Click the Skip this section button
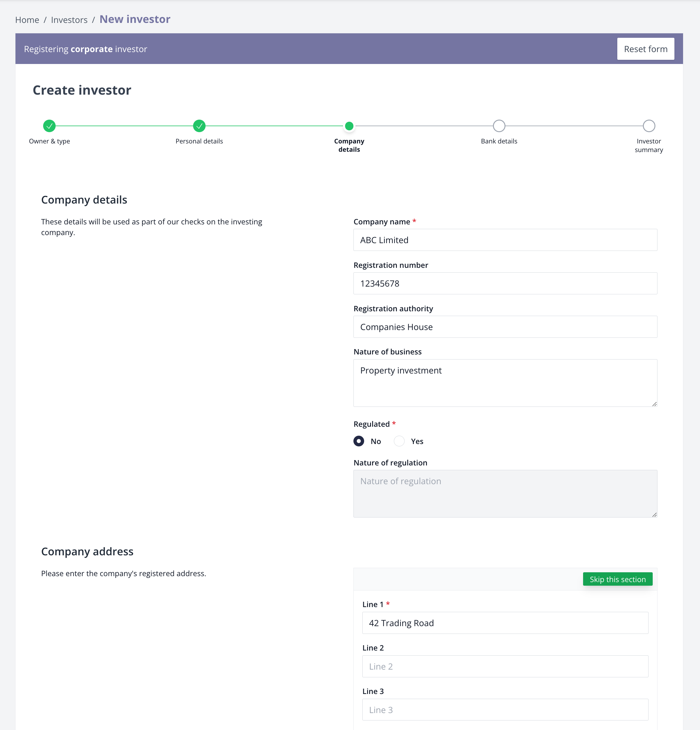700x730 pixels. pyautogui.click(x=617, y=579)
